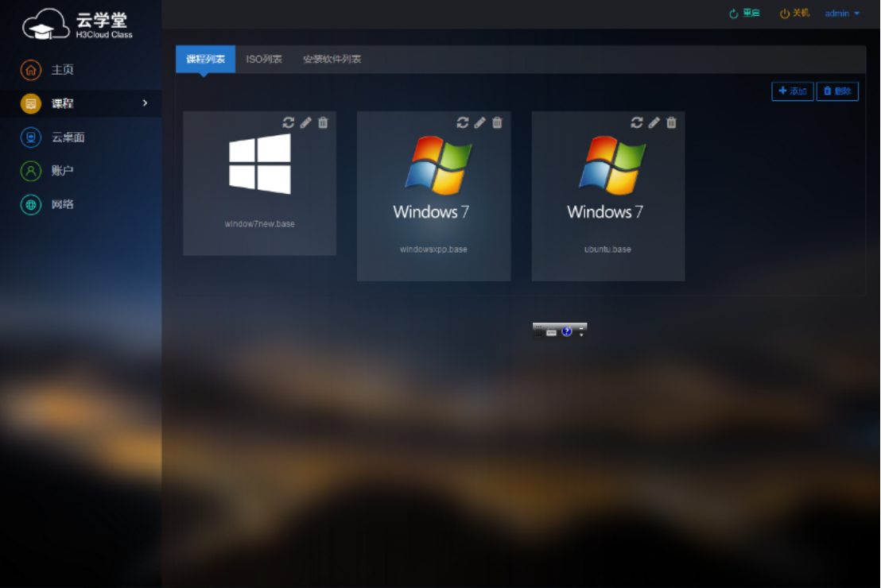Click the 云学堂 H3Cloud Class logo
The image size is (881, 588).
[x=78, y=24]
